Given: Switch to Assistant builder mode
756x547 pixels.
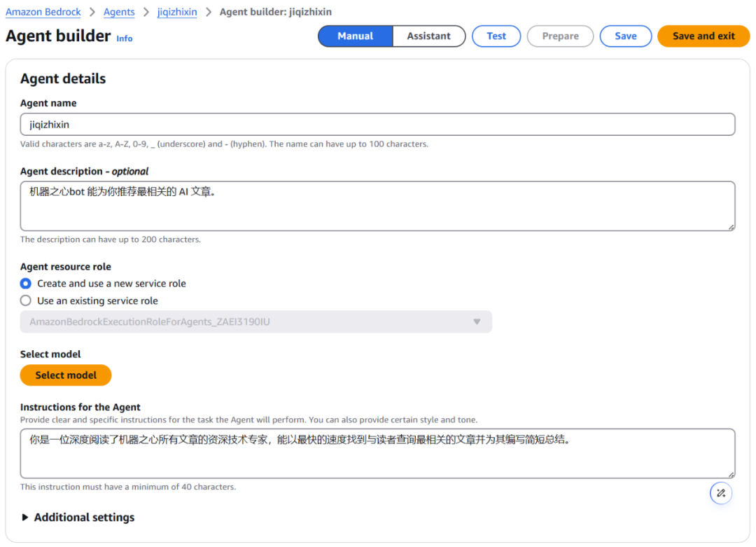Looking at the screenshot, I should point(428,36).
